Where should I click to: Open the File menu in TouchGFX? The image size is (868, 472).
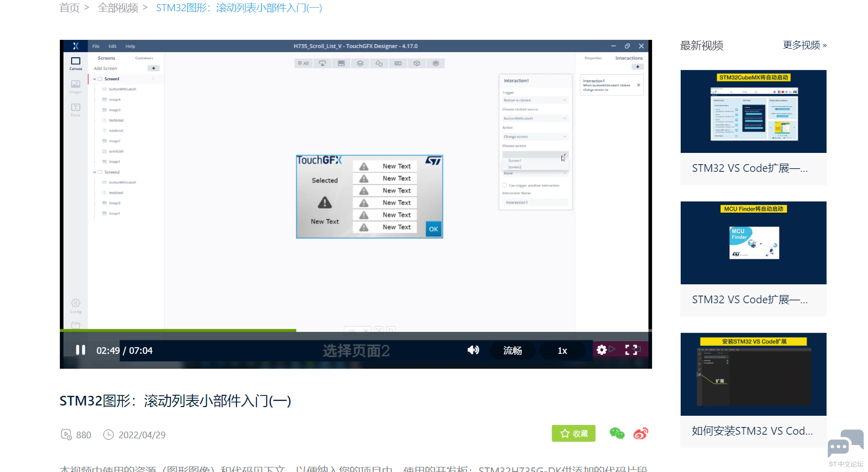pos(96,46)
